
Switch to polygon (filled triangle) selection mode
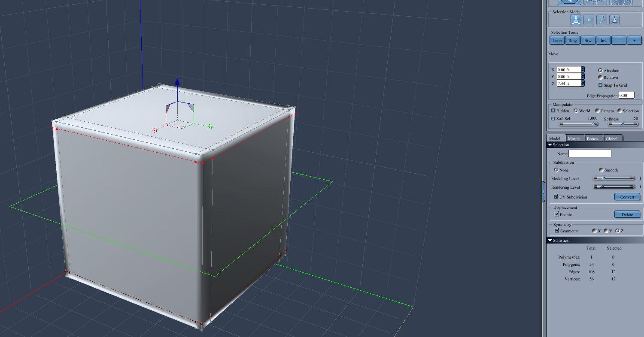(x=614, y=20)
